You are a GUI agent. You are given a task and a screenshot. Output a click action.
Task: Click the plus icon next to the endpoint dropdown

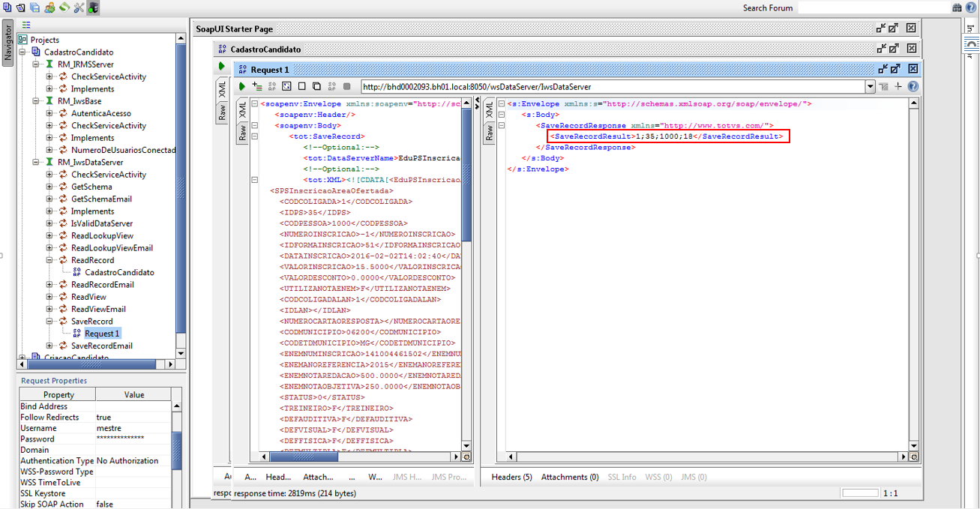[898, 86]
